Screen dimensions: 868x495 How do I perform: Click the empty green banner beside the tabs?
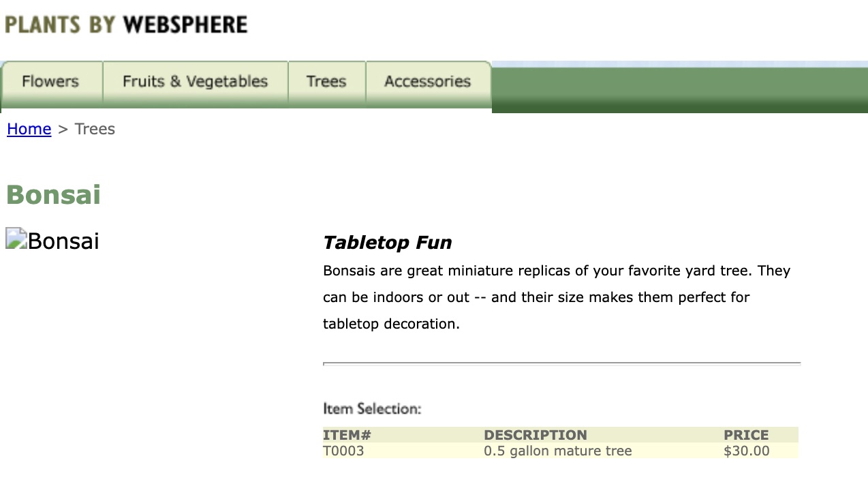(679, 89)
